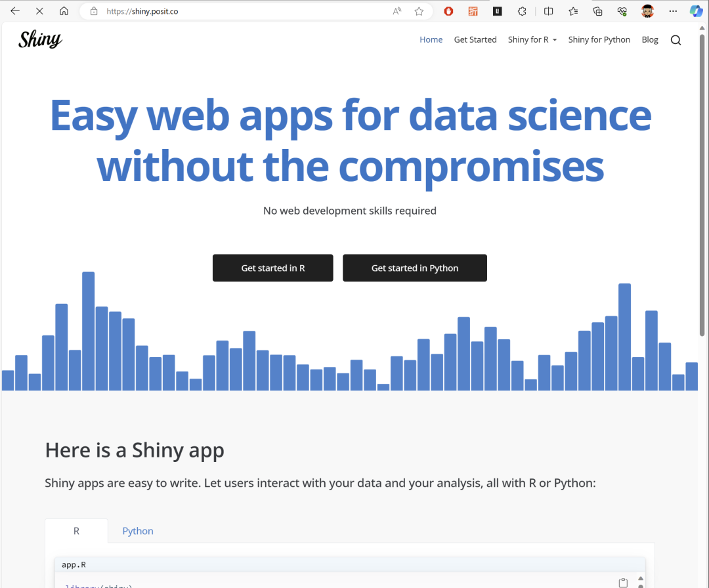Viewport: 709px width, 588px height.
Task: Open the browser Settings and more menu
Action: pos(672,10)
